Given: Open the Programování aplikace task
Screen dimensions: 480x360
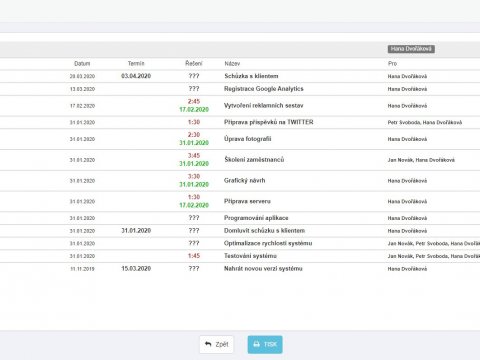Looking at the screenshot, I should coord(256,218).
